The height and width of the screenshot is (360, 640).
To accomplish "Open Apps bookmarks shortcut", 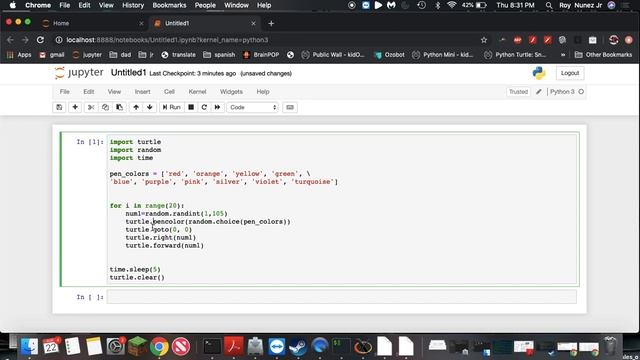I will pos(19,55).
